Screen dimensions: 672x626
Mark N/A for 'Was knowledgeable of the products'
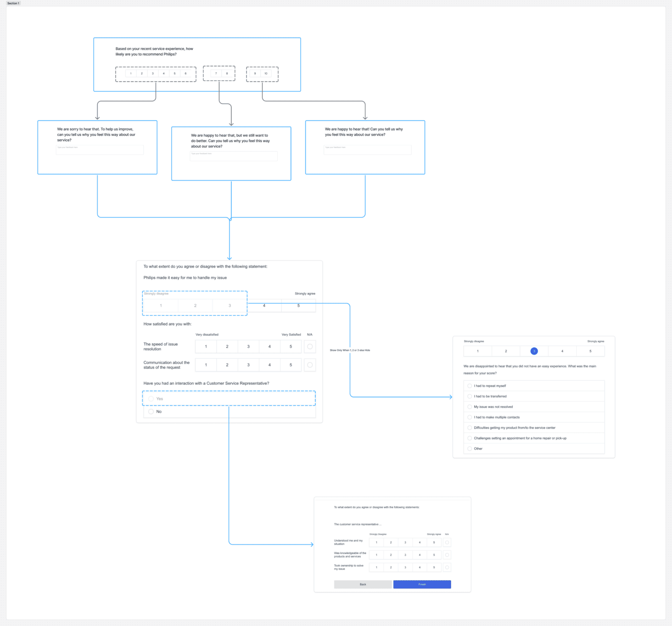447,555
